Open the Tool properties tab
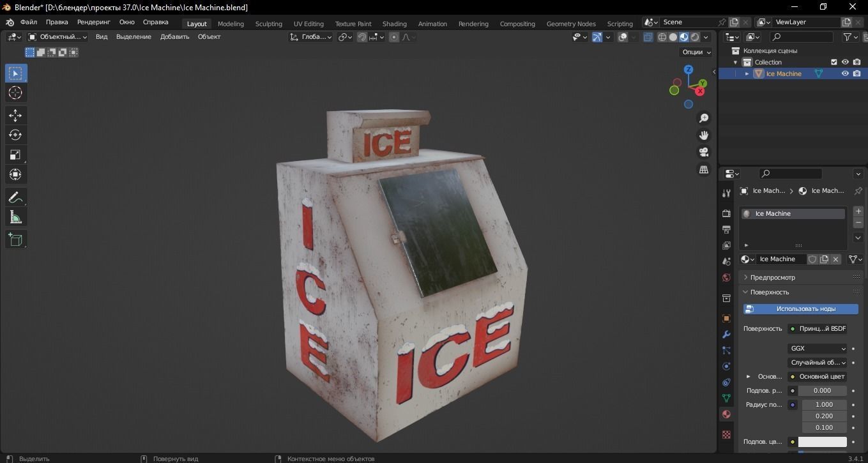 pos(726,193)
